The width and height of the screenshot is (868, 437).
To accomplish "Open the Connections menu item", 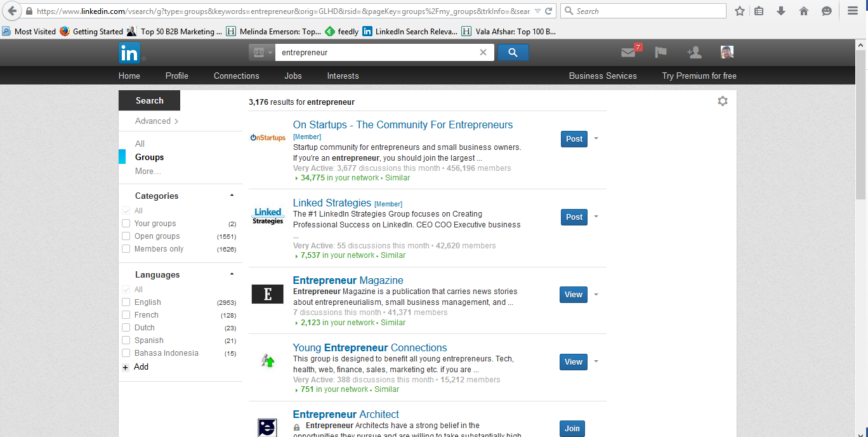I will 236,76.
